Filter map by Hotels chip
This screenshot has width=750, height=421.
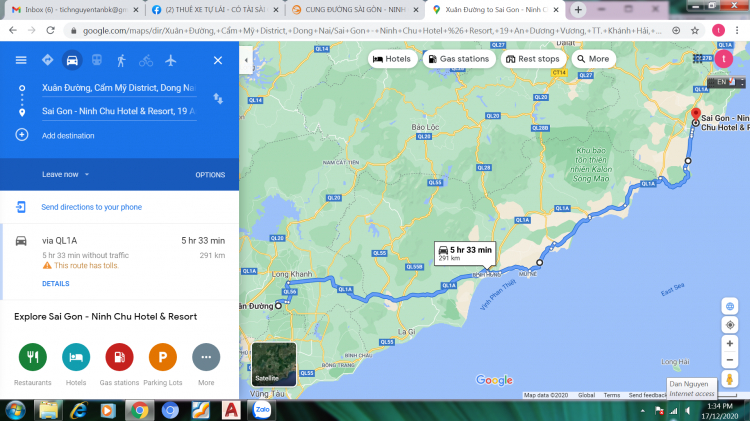[x=392, y=59]
